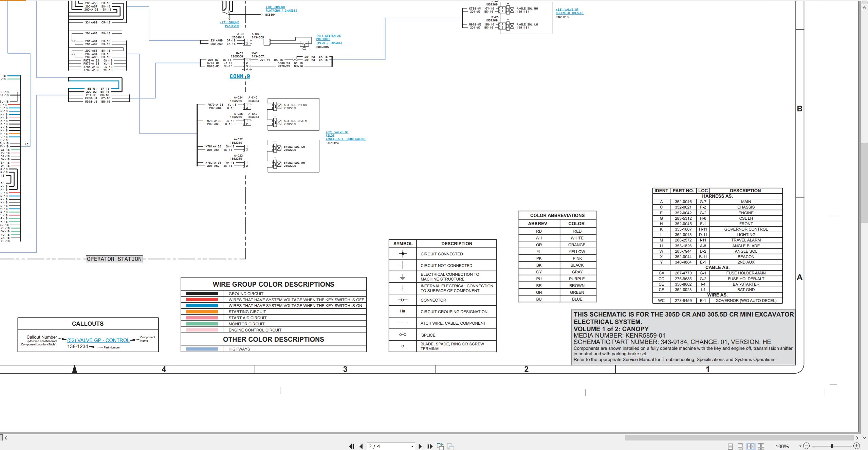
Task: Click part number 352-0046 in harness table
Action: click(683, 202)
